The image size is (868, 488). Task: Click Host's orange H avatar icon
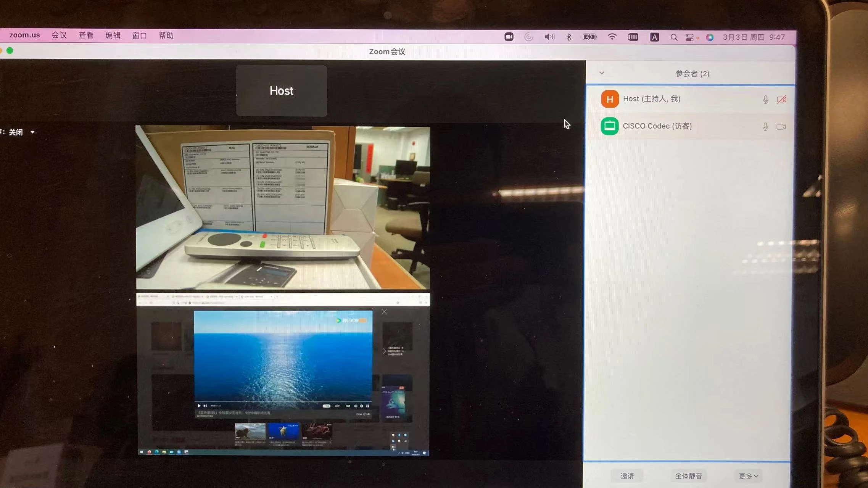point(610,99)
